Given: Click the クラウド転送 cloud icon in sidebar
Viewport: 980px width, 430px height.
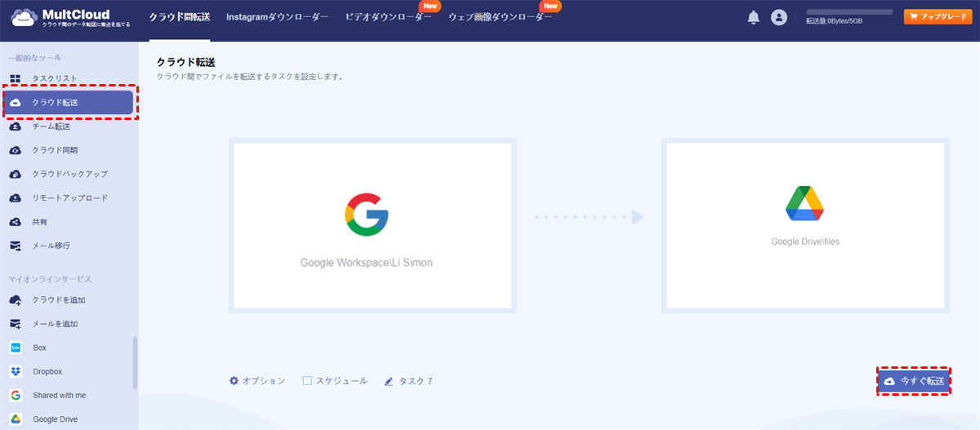Looking at the screenshot, I should point(16,103).
